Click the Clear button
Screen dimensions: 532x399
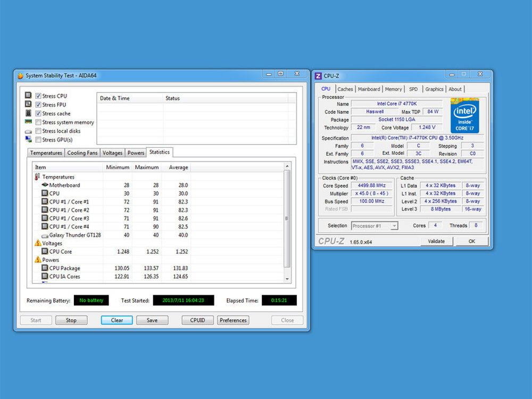117,320
